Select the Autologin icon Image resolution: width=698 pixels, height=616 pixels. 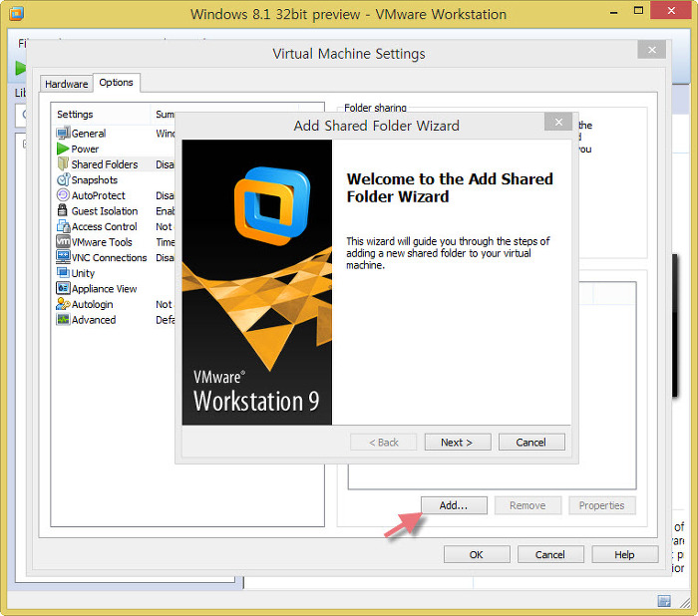(63, 305)
